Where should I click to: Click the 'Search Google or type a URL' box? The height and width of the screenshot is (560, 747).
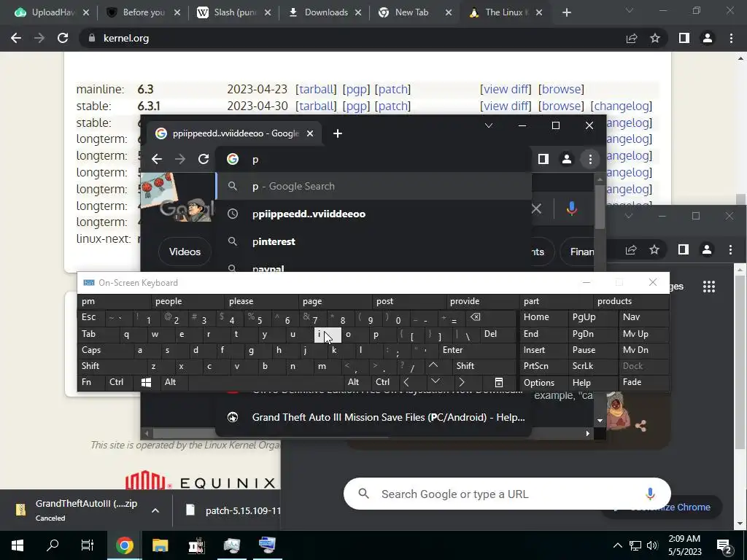(x=507, y=494)
